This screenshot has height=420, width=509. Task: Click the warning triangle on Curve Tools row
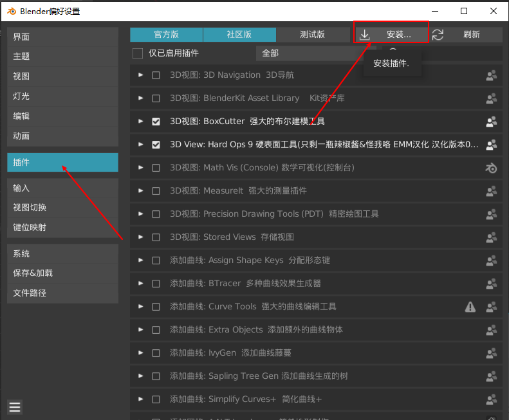470,307
